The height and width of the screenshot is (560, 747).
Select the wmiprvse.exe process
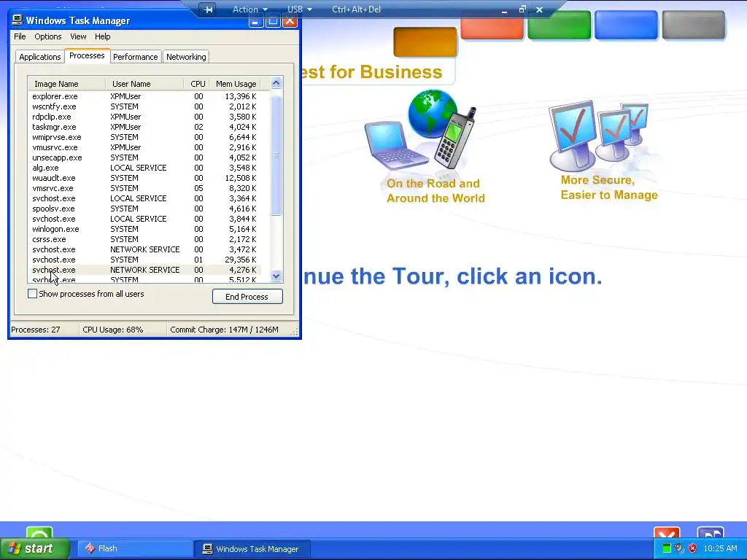[145, 137]
